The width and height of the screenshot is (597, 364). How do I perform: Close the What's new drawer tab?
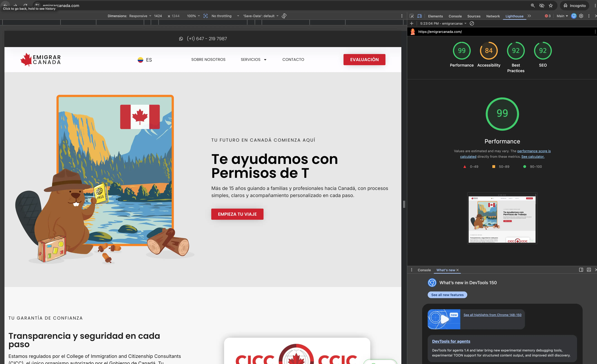(458, 270)
